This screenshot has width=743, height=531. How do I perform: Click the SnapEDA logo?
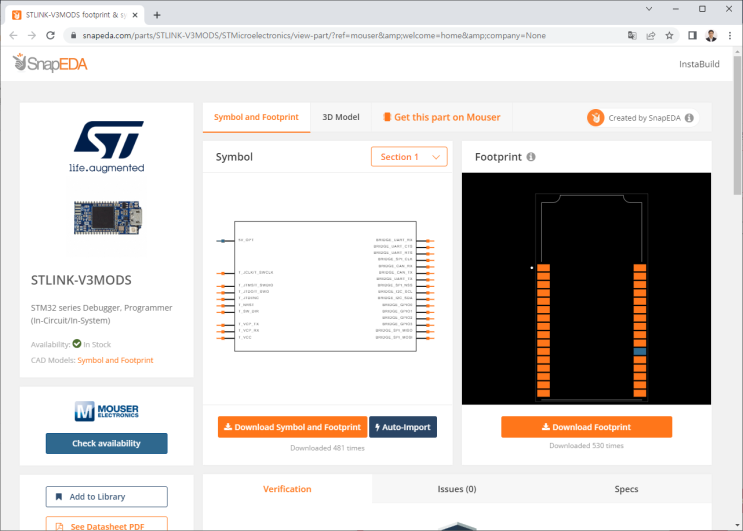point(50,63)
